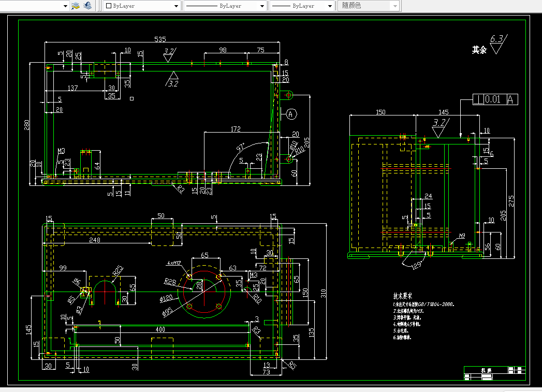Select the ø120 diameter dimension label
Screen dimensions: 542x392
[x=166, y=298]
